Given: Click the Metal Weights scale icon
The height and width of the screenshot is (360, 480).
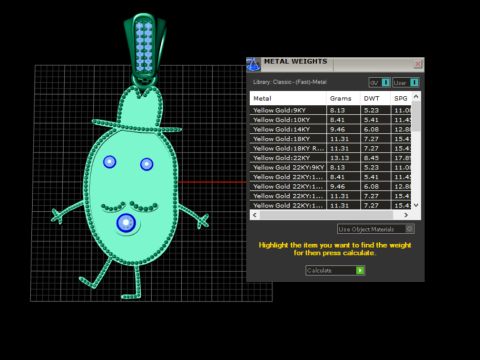Looking at the screenshot, I should [x=253, y=64].
